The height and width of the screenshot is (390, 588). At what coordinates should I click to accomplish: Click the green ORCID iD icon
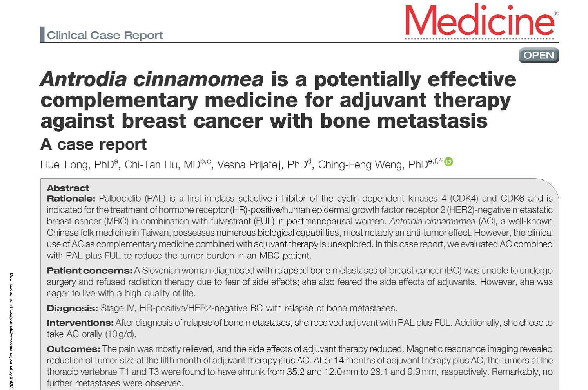(448, 161)
